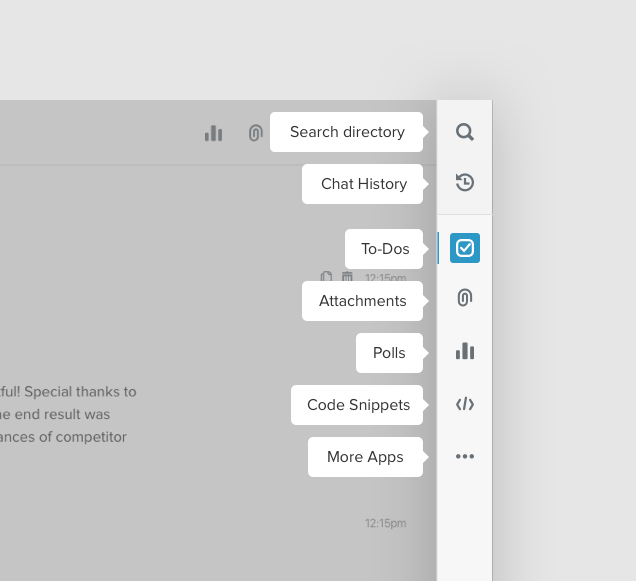Open the Attachments paperclip icon in sidebar
This screenshot has width=636, height=581.
pyautogui.click(x=465, y=297)
